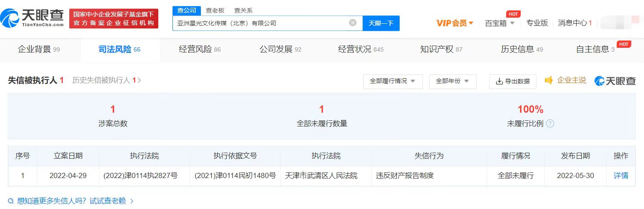The width and height of the screenshot is (644, 209).
Task: Click the question mark beside 未履行比例
Action: [x=550, y=123]
